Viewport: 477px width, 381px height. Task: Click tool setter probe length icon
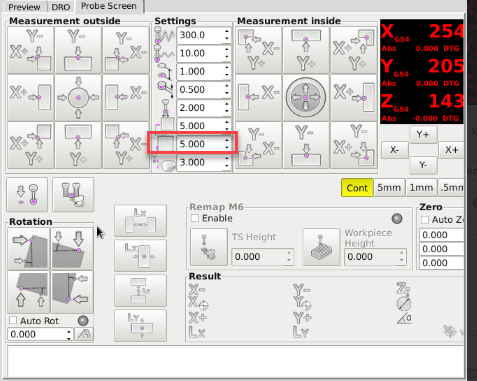(73, 195)
